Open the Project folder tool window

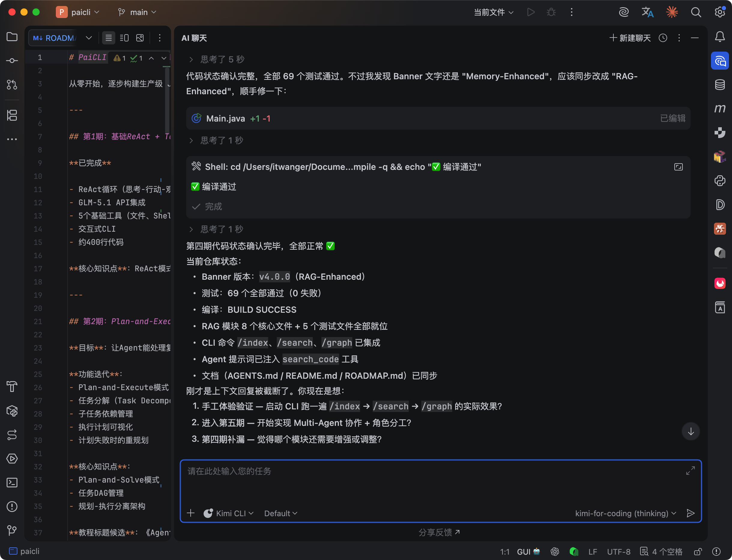(x=12, y=37)
